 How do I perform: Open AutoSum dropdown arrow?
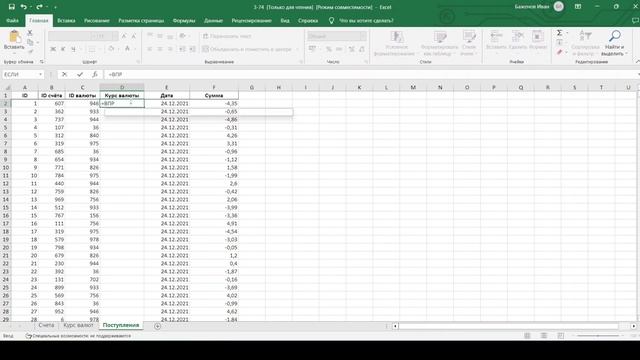click(567, 33)
